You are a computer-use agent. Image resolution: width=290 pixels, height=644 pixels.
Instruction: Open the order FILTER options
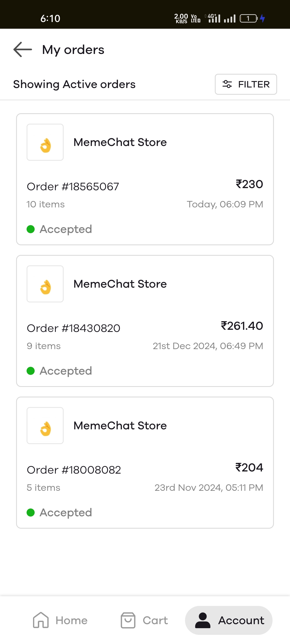tap(246, 84)
